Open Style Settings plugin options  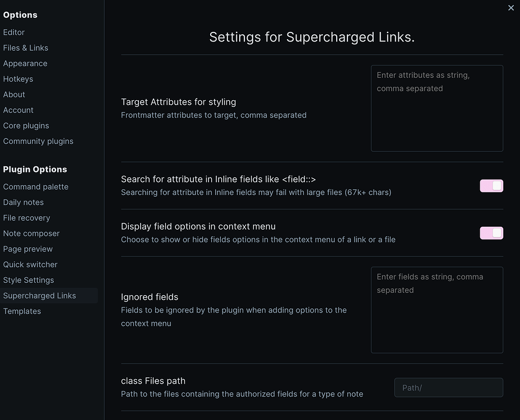coord(29,280)
